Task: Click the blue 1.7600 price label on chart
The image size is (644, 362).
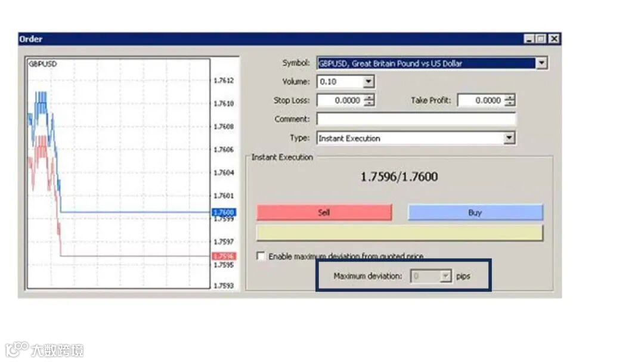Action: 224,212
